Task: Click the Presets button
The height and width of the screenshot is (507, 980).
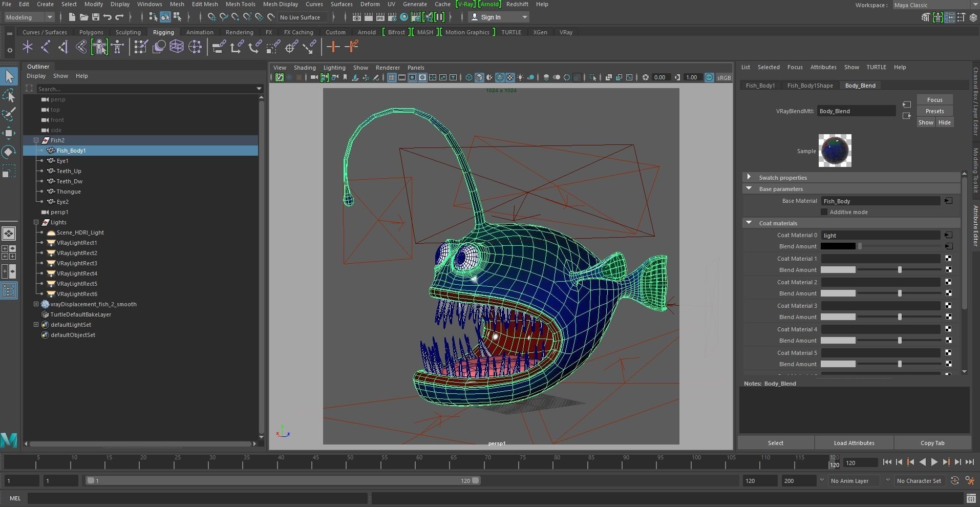Action: pos(934,111)
